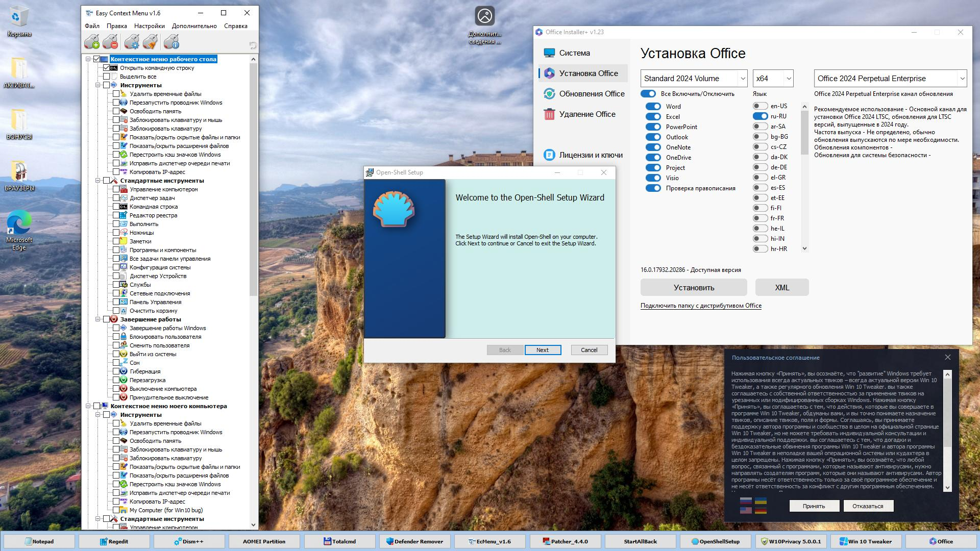Open the Настройки menu in Easy Context Menu

[149, 26]
